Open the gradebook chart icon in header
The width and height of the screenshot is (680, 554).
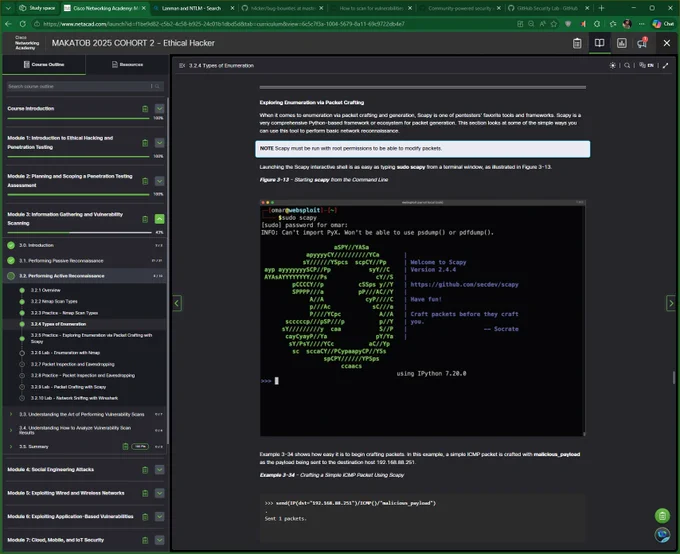tap(621, 43)
